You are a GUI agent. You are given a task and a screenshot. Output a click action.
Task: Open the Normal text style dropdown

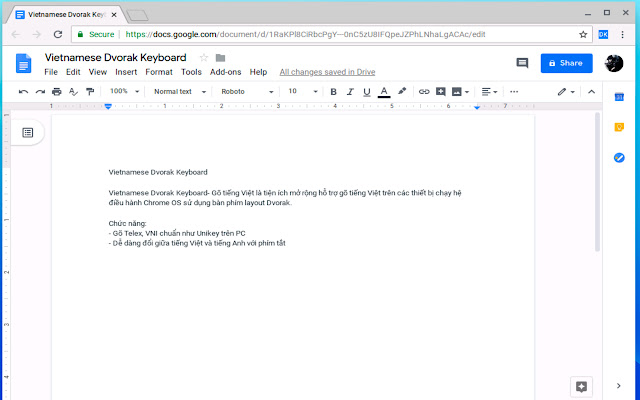tap(180, 92)
